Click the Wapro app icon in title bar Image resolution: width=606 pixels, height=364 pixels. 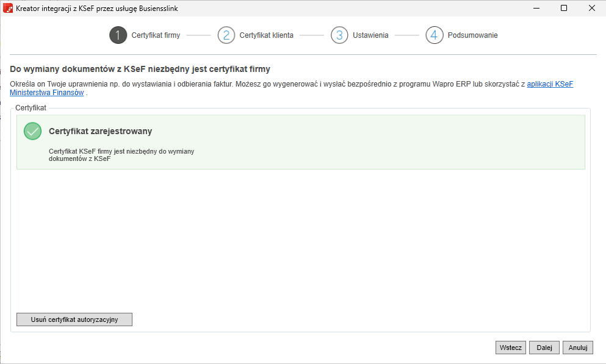[8, 9]
